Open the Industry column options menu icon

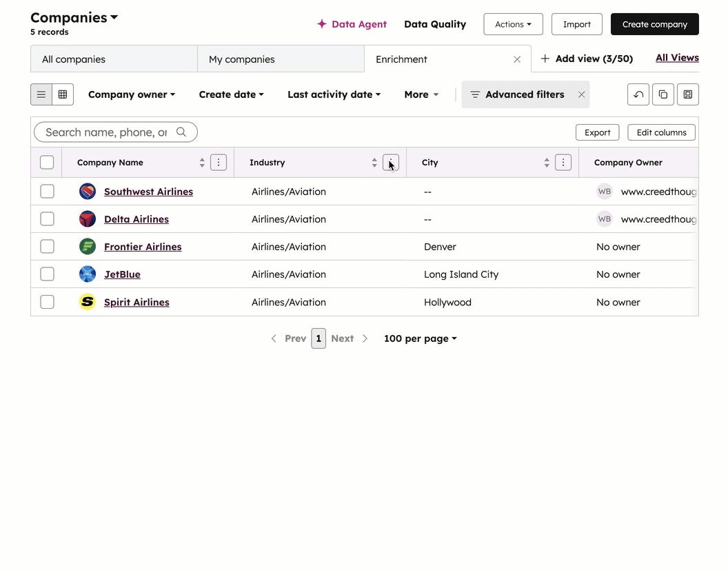(x=391, y=163)
